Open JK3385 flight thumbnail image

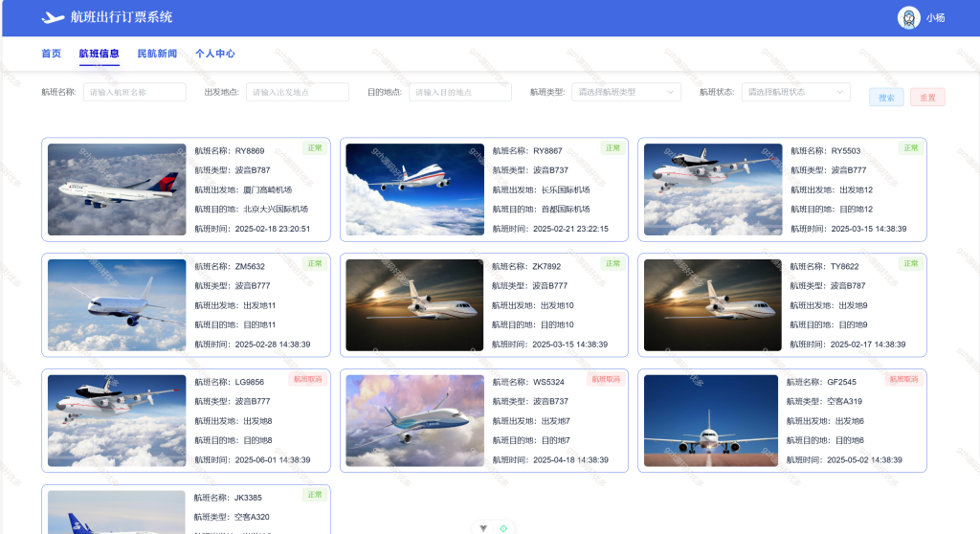point(117,512)
